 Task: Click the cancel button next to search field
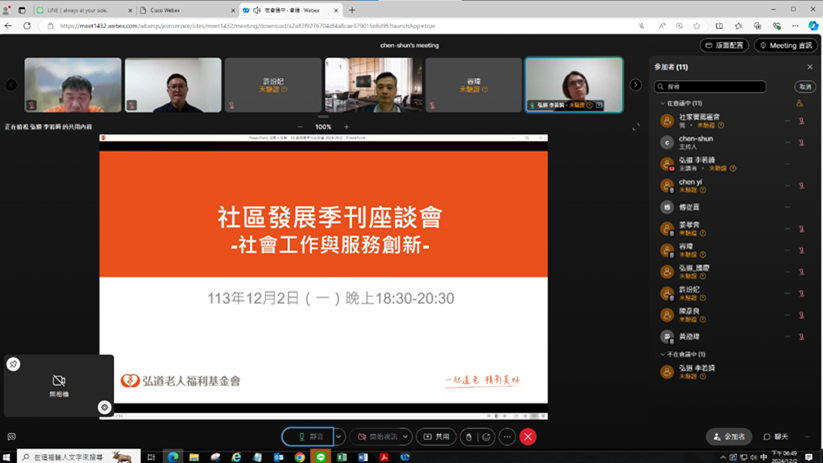coord(805,87)
